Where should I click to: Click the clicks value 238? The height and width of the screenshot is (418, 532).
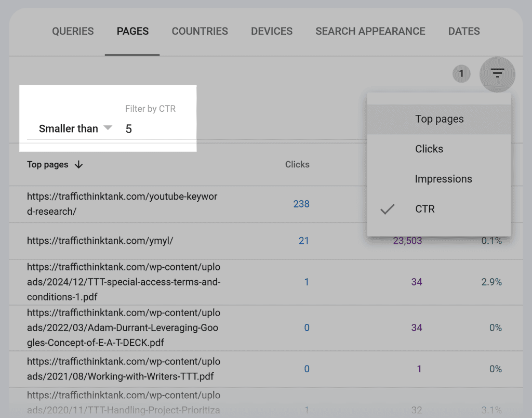(301, 204)
